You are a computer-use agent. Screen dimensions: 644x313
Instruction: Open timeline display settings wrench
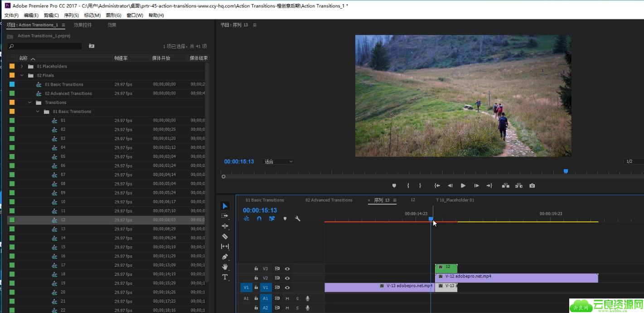tap(298, 219)
